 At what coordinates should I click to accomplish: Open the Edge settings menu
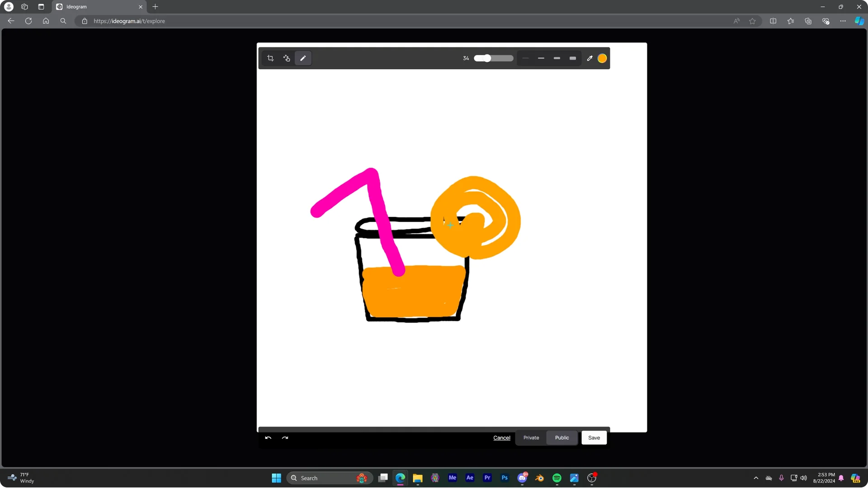point(843,21)
